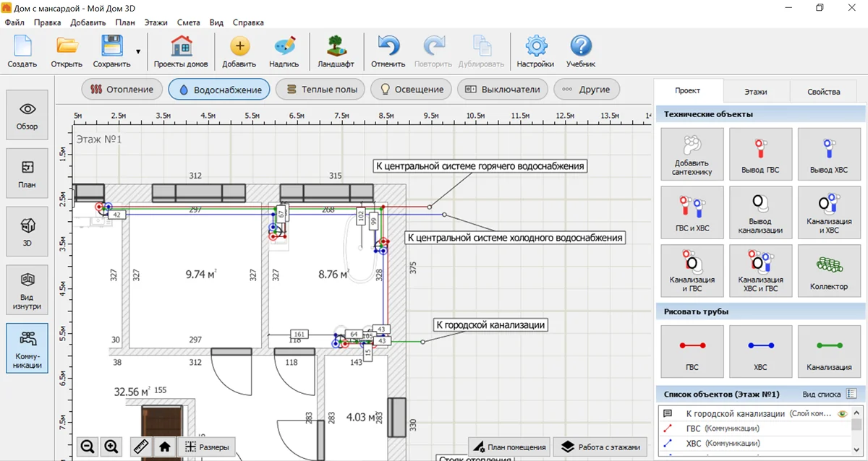868x461 pixels.
Task: Open Настройки gear settings
Action: coord(535,51)
